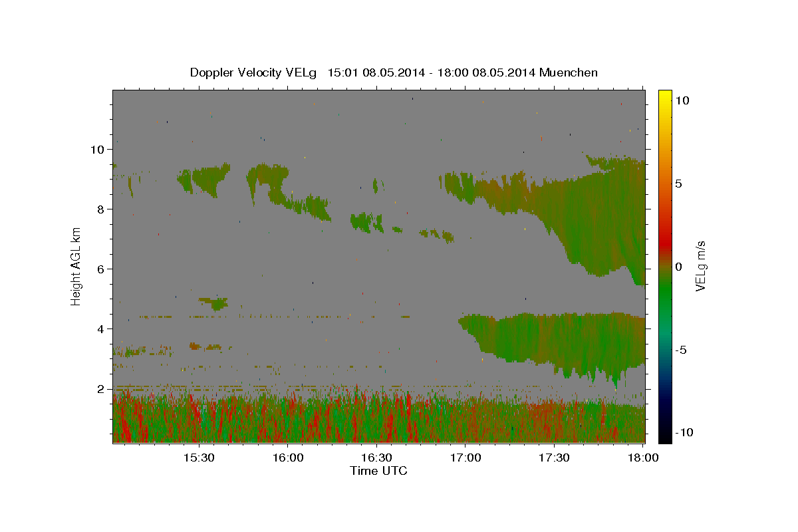The image size is (798, 532).
Task: Click the colorbar value 0
Action: [678, 267]
